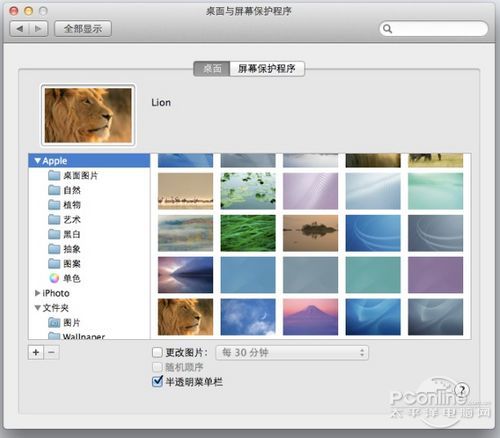Add a folder with the plus button

(36, 352)
